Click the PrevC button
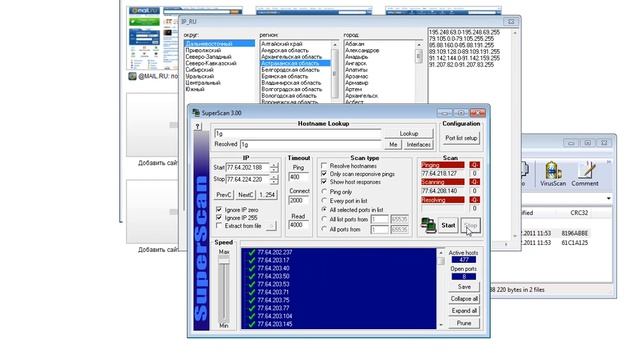Viewport: 640px width, 360px height. pyautogui.click(x=224, y=195)
